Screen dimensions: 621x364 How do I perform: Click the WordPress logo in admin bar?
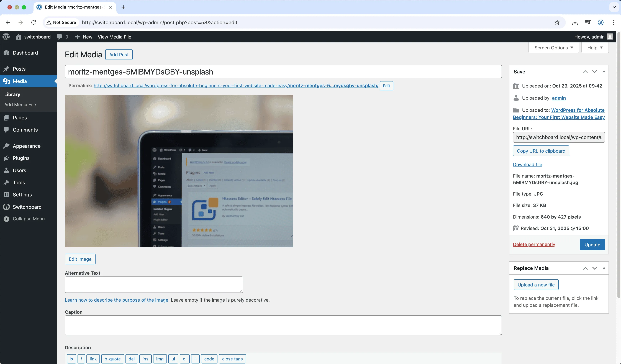tap(6, 37)
